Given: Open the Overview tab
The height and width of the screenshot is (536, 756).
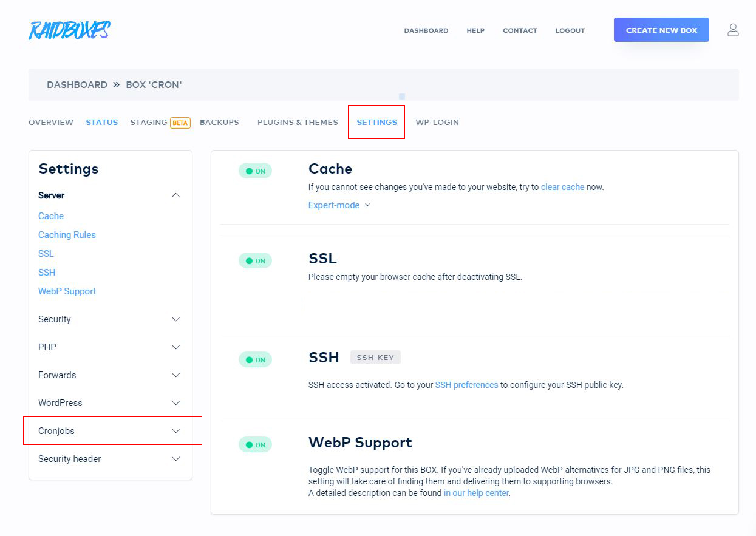Looking at the screenshot, I should pyautogui.click(x=51, y=123).
